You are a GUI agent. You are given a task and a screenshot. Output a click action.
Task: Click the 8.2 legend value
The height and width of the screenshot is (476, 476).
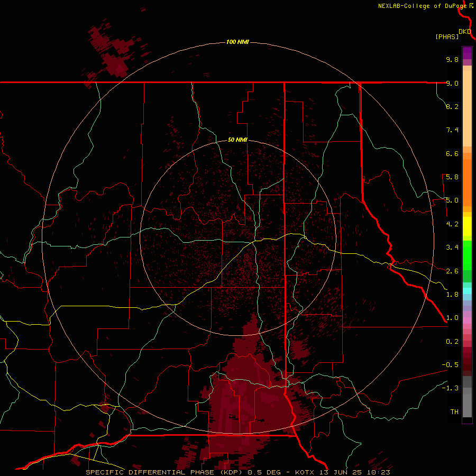[452, 106]
